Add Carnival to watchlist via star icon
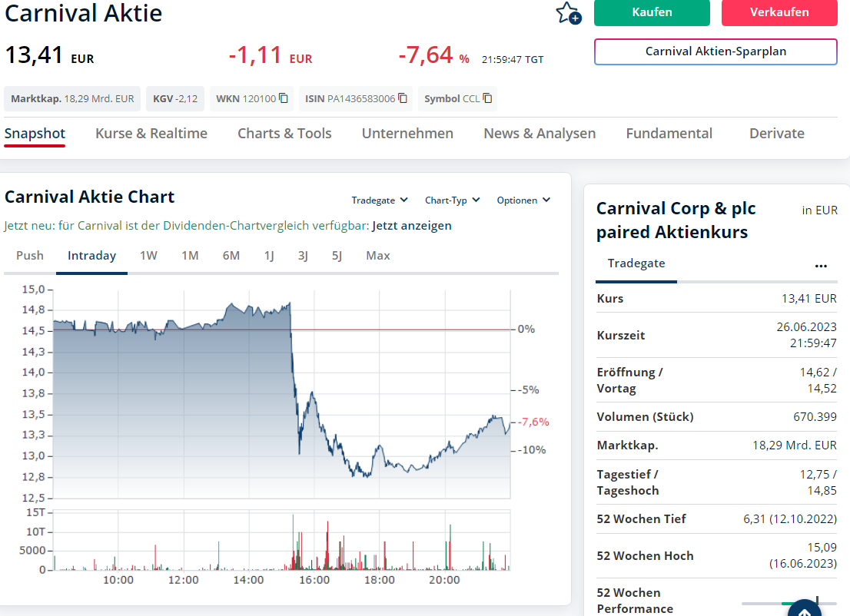Screen dimensions: 850x616 tap(568, 13)
